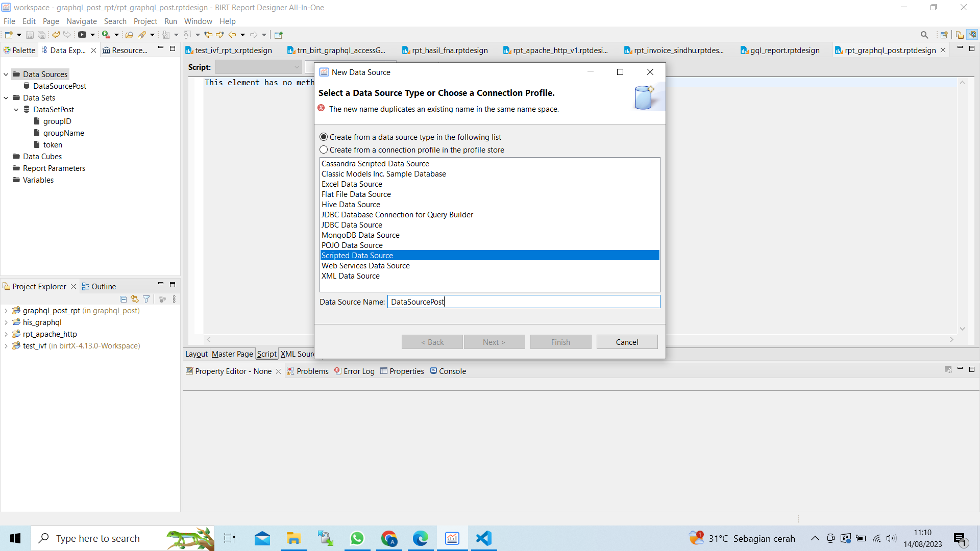Switch to the Master Page tab
Screen dimensions: 980x551
pos(232,354)
